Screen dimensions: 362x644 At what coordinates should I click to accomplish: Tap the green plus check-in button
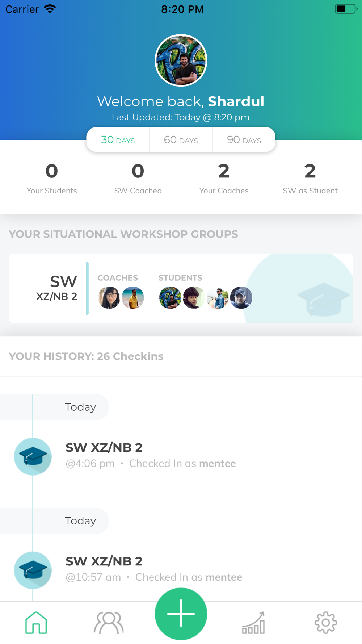(181, 614)
